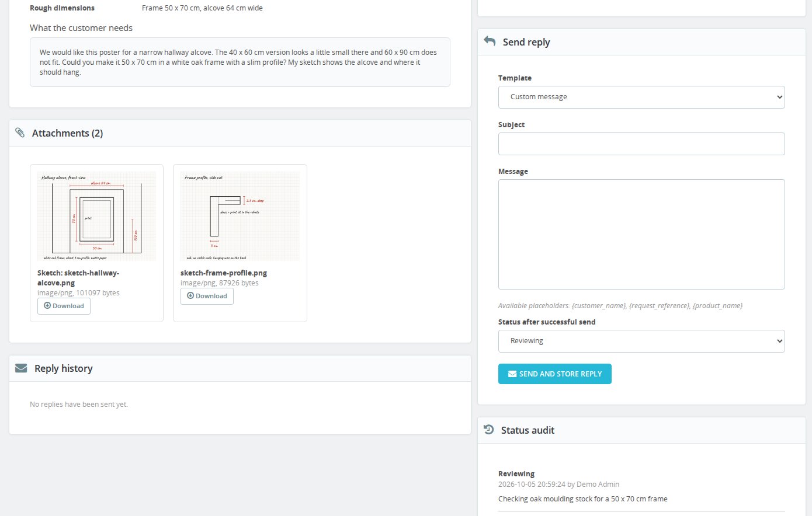Click the Status audit heading
Image resolution: width=812 pixels, height=516 pixels.
tap(528, 430)
